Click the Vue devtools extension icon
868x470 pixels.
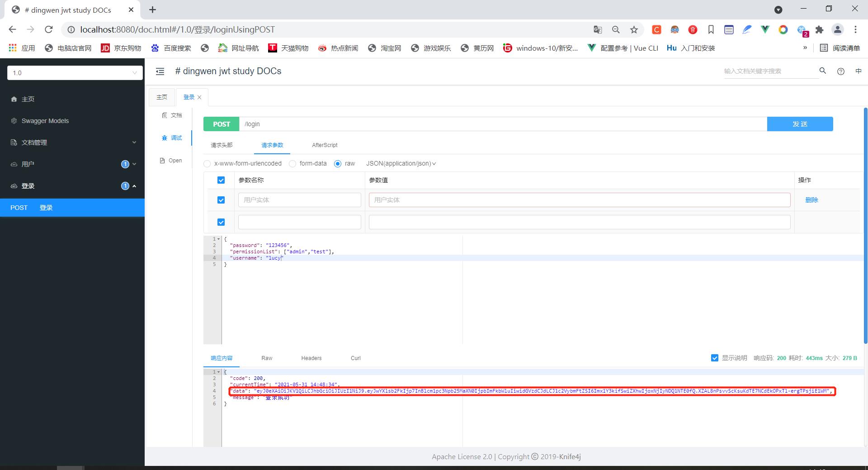pyautogui.click(x=765, y=29)
